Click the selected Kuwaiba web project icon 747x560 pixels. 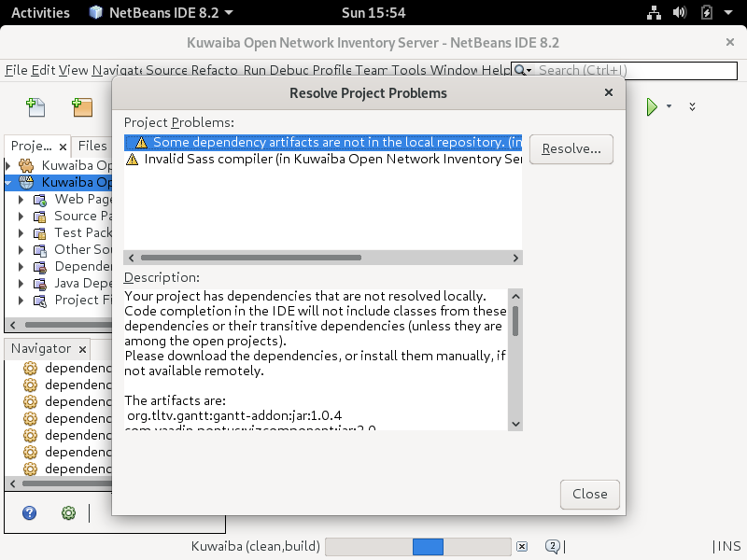(27, 182)
